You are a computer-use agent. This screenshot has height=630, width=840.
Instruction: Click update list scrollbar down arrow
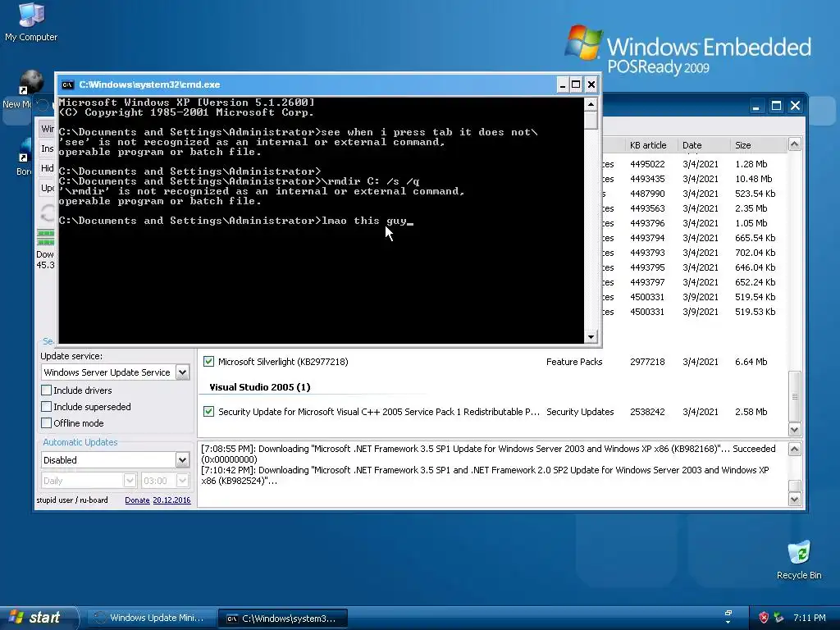(794, 430)
